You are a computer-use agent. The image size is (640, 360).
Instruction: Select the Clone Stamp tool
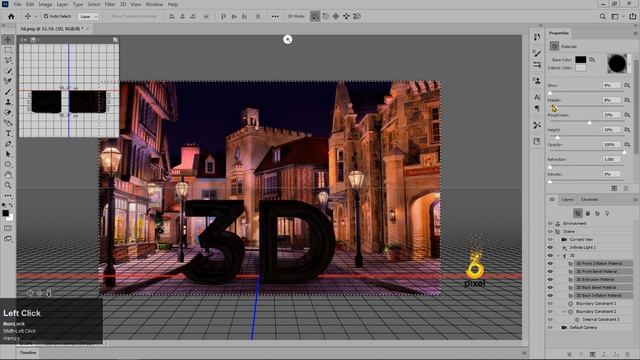[8, 102]
